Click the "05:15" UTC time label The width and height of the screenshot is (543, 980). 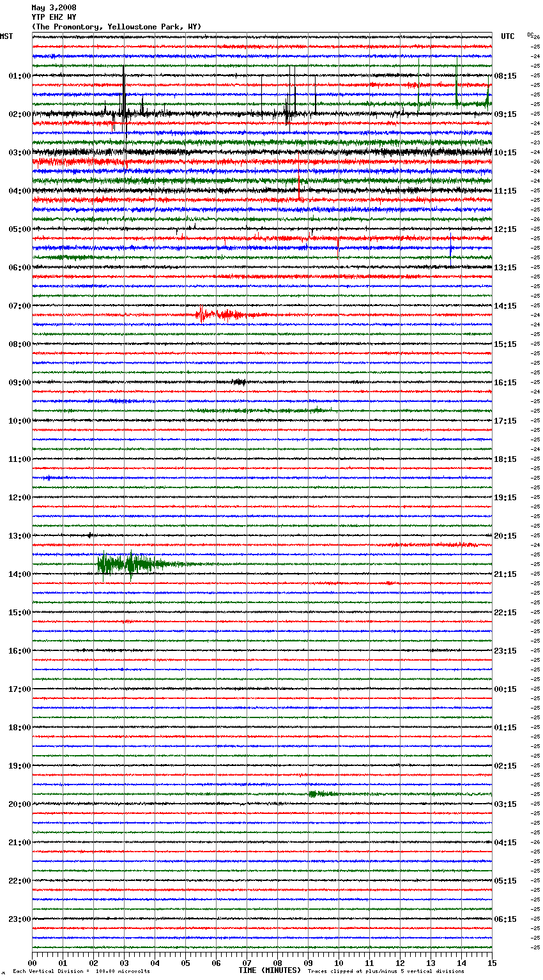(505, 881)
